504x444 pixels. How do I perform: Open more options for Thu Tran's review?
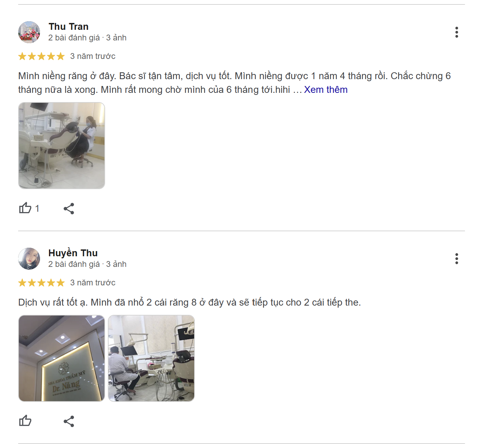coord(456,32)
